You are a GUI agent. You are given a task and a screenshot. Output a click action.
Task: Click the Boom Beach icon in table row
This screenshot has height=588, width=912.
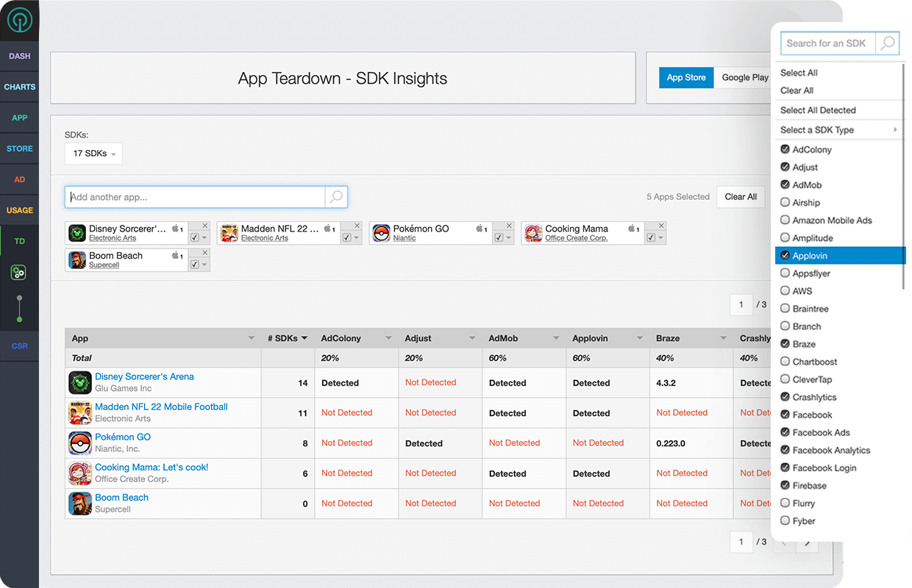coord(79,503)
